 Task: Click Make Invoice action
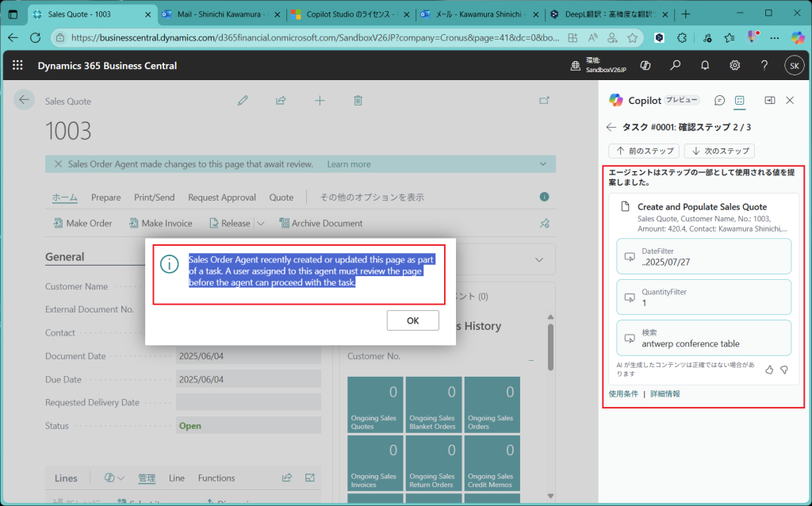(160, 223)
